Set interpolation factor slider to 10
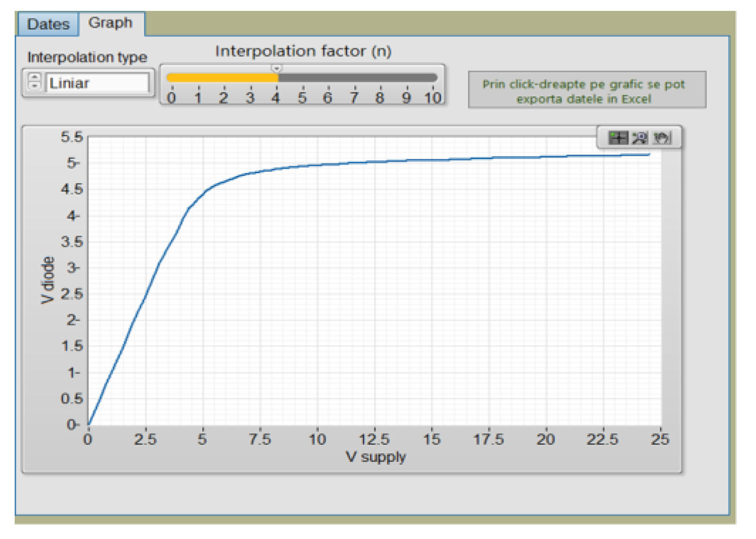Viewport: 756px width, 539px height. pyautogui.click(x=433, y=78)
